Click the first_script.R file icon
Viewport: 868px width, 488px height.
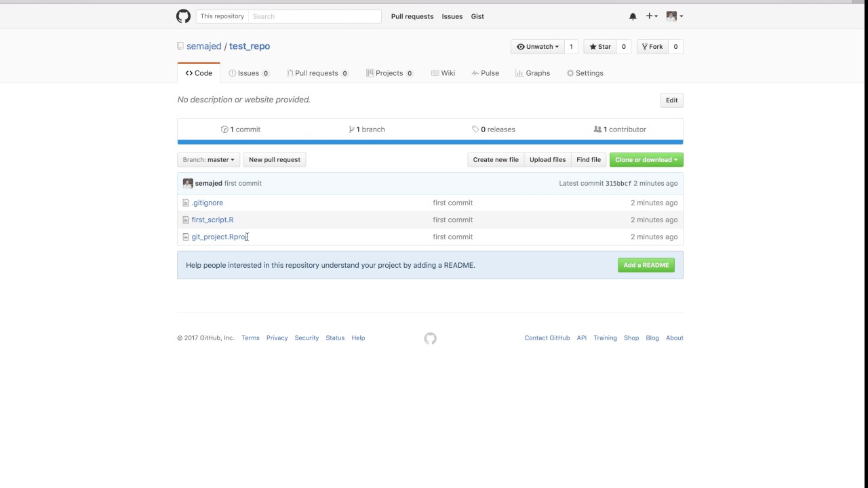[186, 220]
